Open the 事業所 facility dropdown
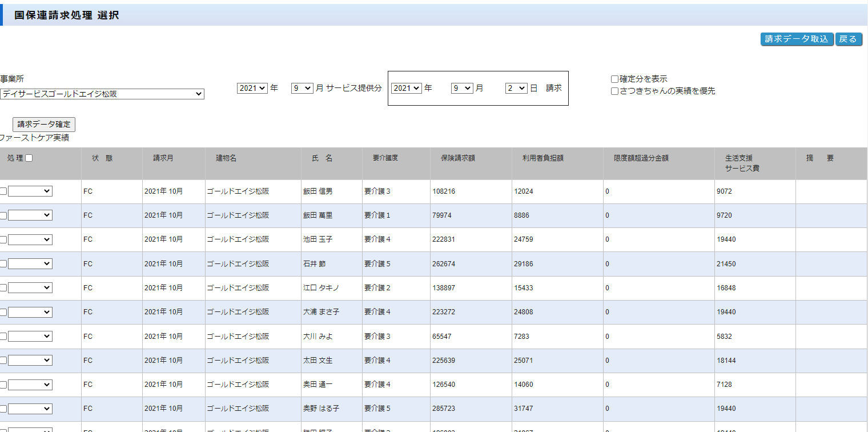Image resolution: width=868 pixels, height=432 pixels. 102,94
